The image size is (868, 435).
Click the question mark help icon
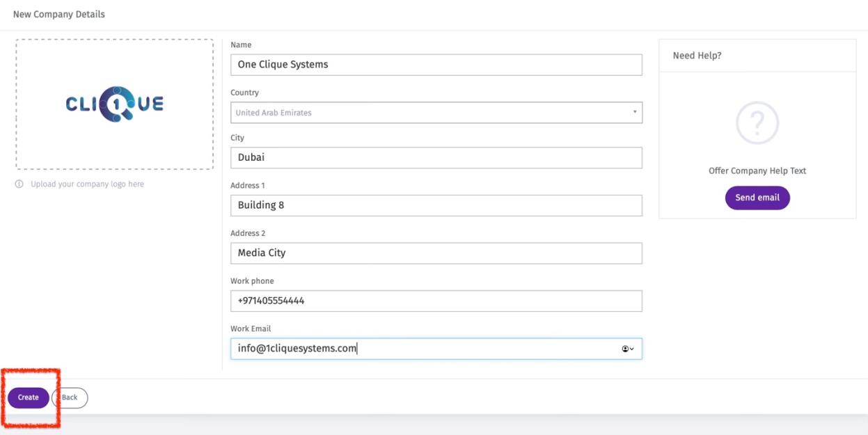tap(757, 124)
